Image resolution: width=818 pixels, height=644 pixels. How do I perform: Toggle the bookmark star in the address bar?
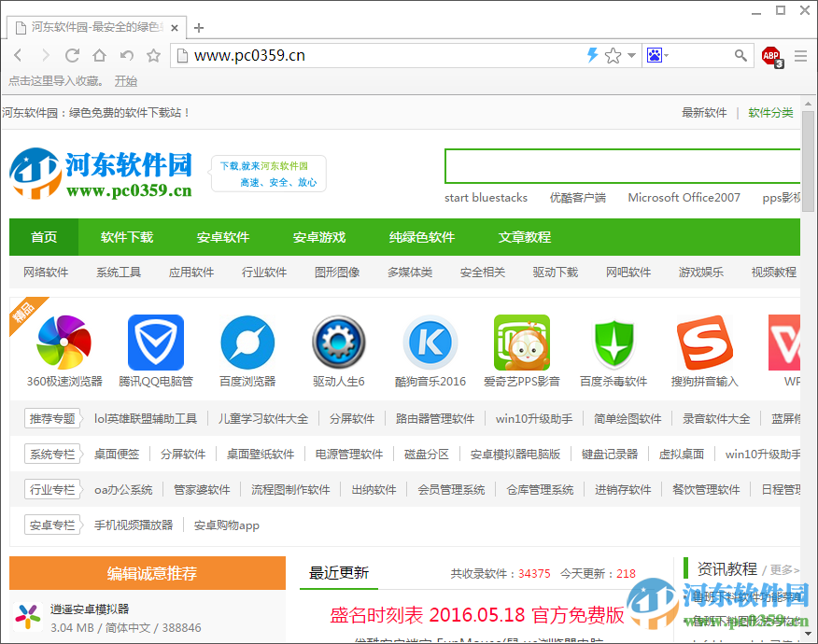click(613, 55)
